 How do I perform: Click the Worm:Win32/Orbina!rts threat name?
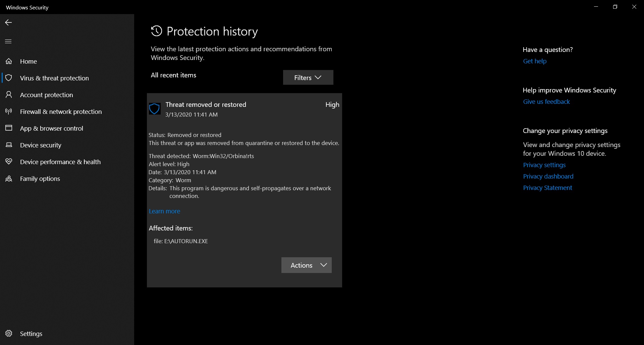click(223, 156)
